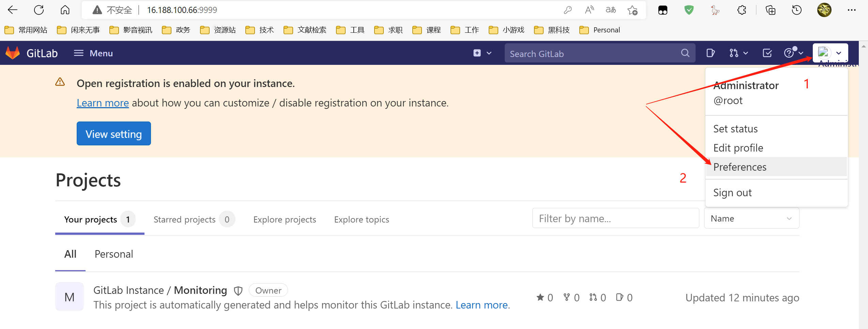Open the Personal bookmarks folder
This screenshot has width=868, height=329.
[x=599, y=30]
